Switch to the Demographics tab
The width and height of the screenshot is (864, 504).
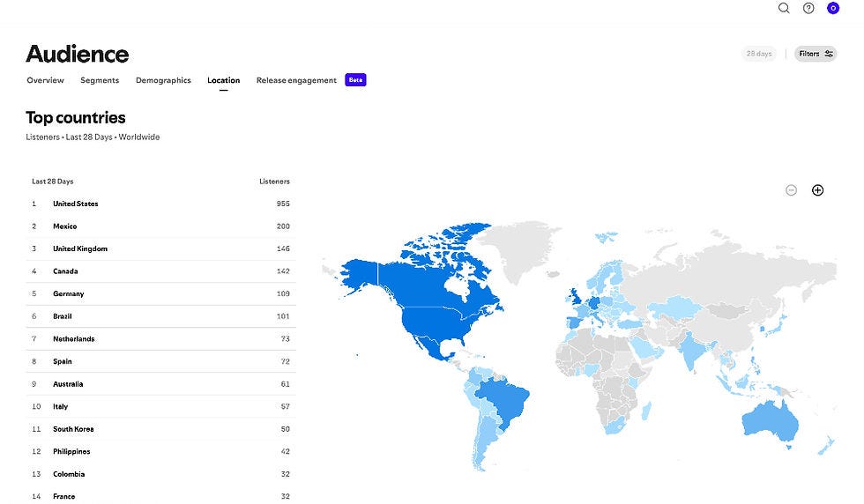click(163, 80)
